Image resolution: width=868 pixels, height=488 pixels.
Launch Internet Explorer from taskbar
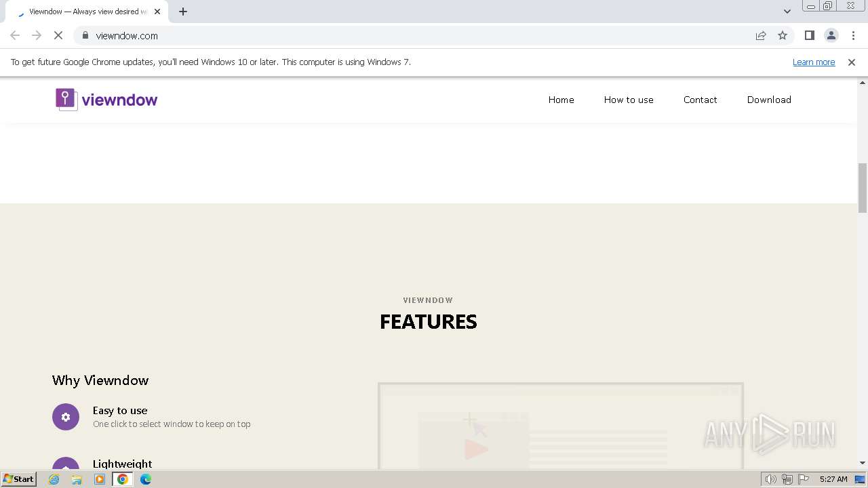tap(54, 479)
